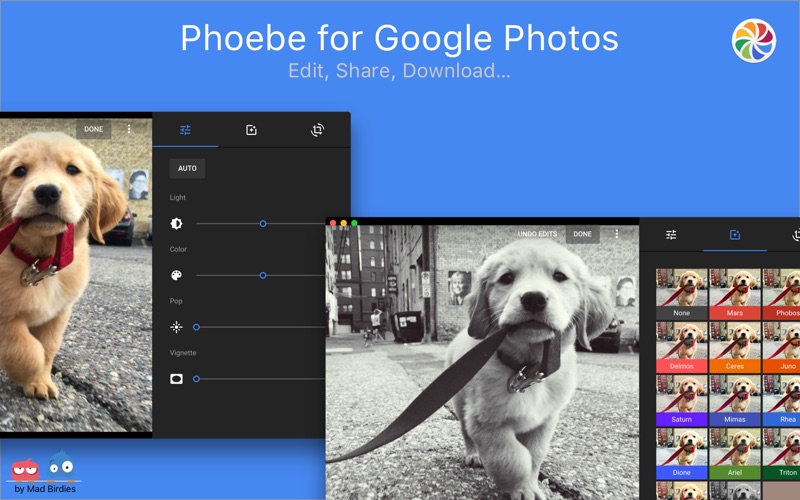Click the Pop slider handle
Screen dimensions: 800x500
[196, 327]
